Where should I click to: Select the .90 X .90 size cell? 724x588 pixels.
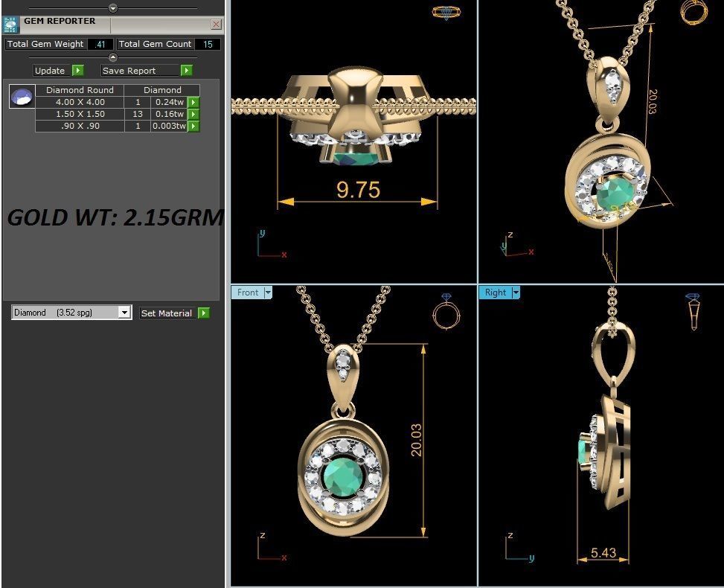point(80,126)
